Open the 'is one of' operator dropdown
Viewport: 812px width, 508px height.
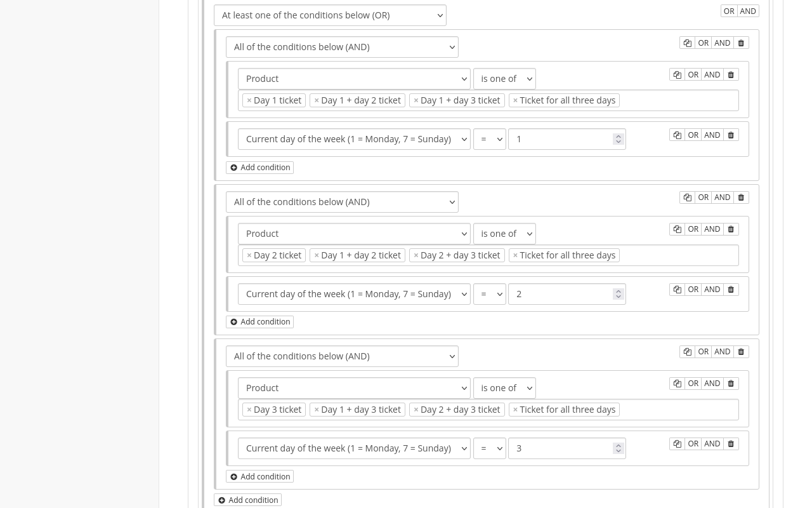pyautogui.click(x=504, y=78)
